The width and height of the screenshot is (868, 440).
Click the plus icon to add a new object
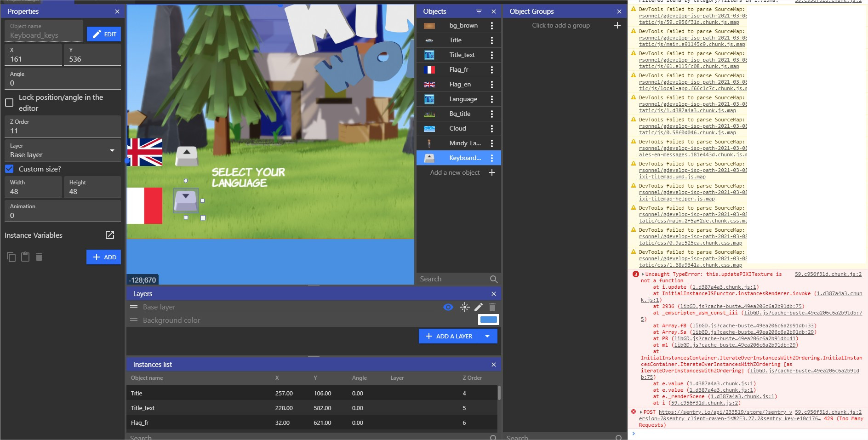pyautogui.click(x=492, y=172)
